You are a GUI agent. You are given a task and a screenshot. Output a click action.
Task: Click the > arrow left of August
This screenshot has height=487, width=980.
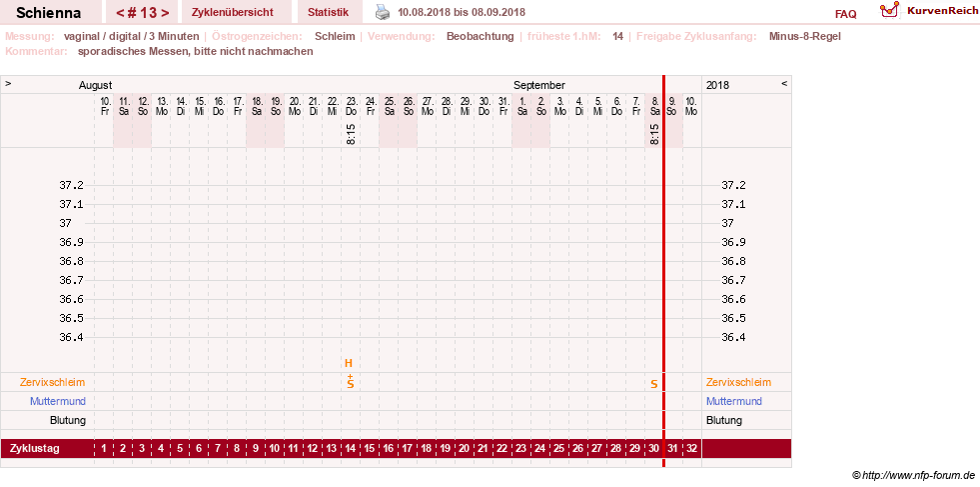(8, 83)
